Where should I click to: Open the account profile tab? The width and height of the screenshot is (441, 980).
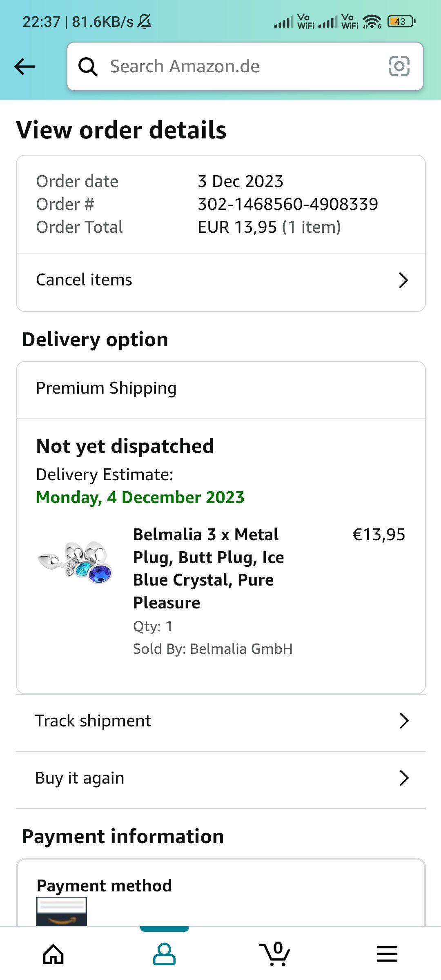pos(164,954)
